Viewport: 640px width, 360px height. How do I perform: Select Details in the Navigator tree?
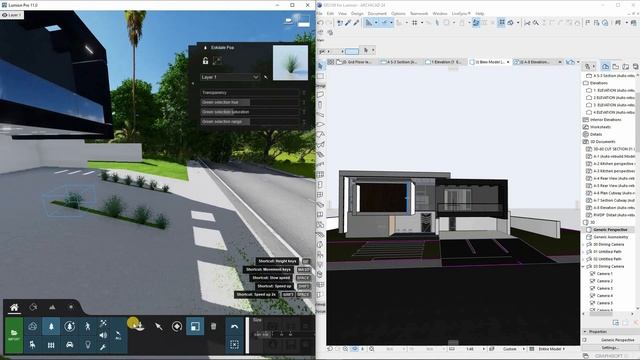coord(596,134)
